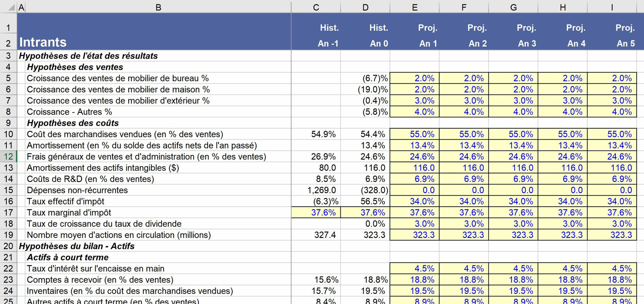Image resolution: width=644 pixels, height=304 pixels.
Task: Select row header 20
Action: [x=8, y=246]
